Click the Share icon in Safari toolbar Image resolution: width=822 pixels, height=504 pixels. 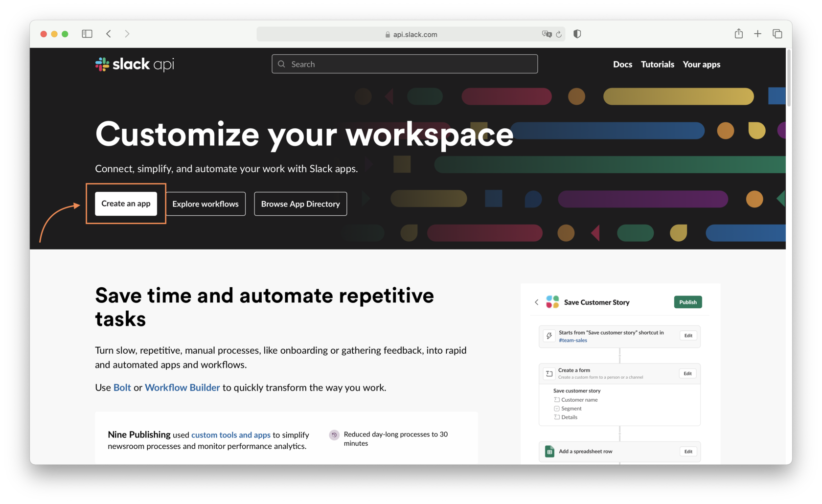click(x=739, y=33)
